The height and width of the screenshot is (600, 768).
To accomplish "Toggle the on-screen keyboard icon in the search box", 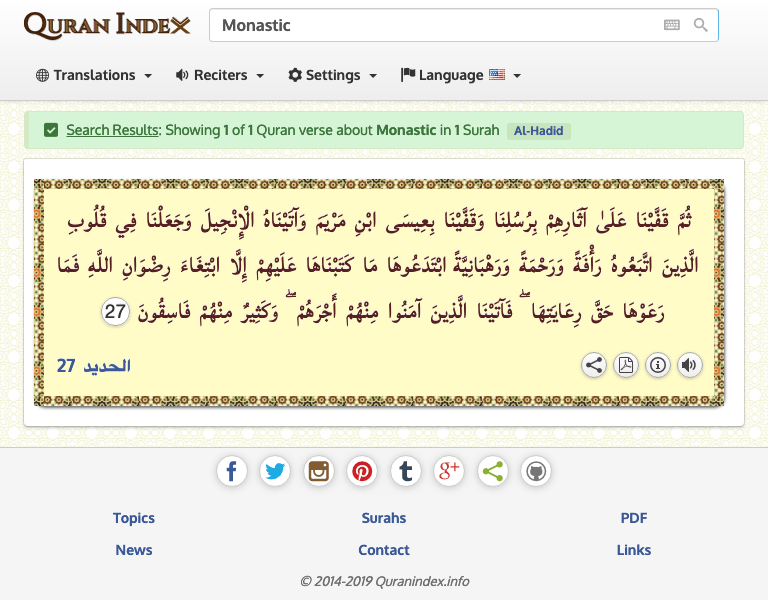I will 672,25.
